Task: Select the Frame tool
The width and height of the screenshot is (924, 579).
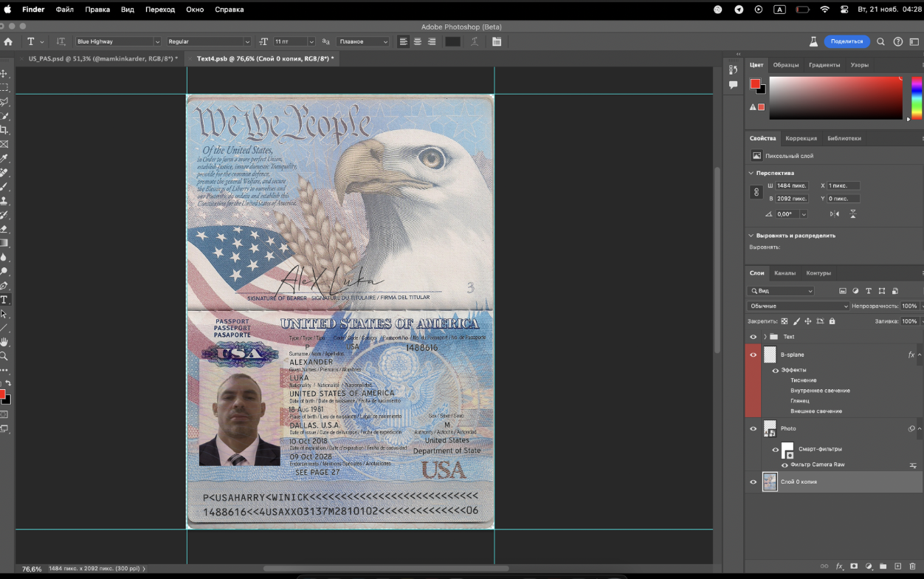Action: click(4, 144)
